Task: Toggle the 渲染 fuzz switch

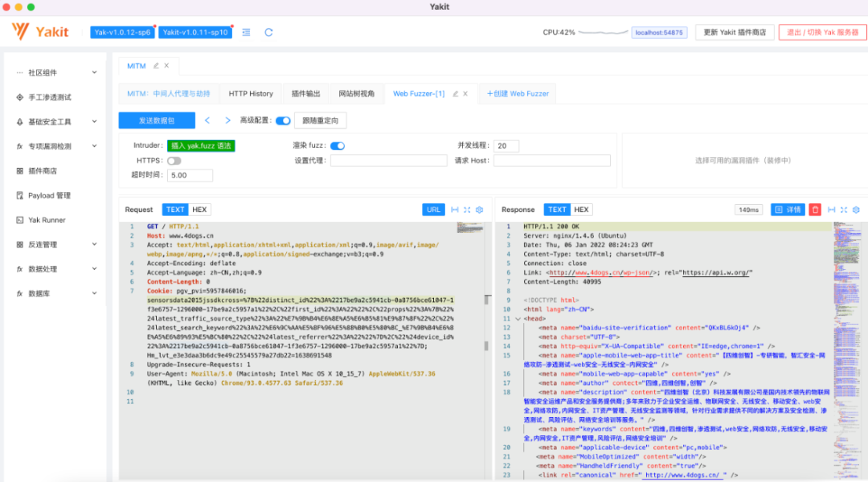Action: click(338, 145)
